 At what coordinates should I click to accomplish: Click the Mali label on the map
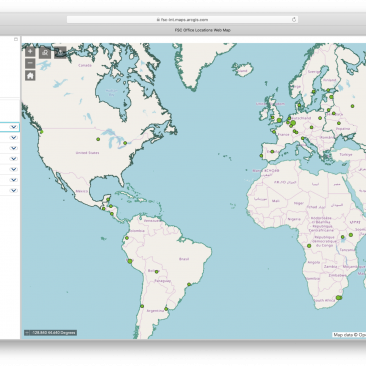click(x=276, y=201)
